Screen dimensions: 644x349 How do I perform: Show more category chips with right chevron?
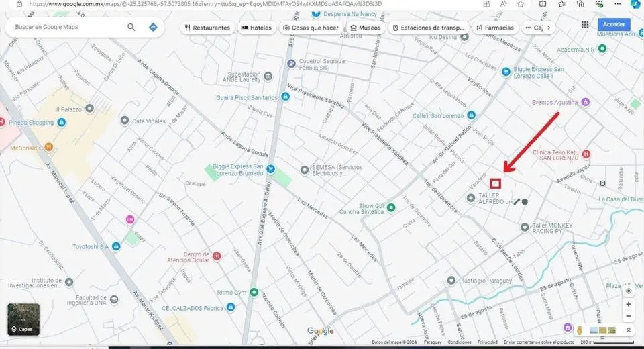click(x=549, y=28)
